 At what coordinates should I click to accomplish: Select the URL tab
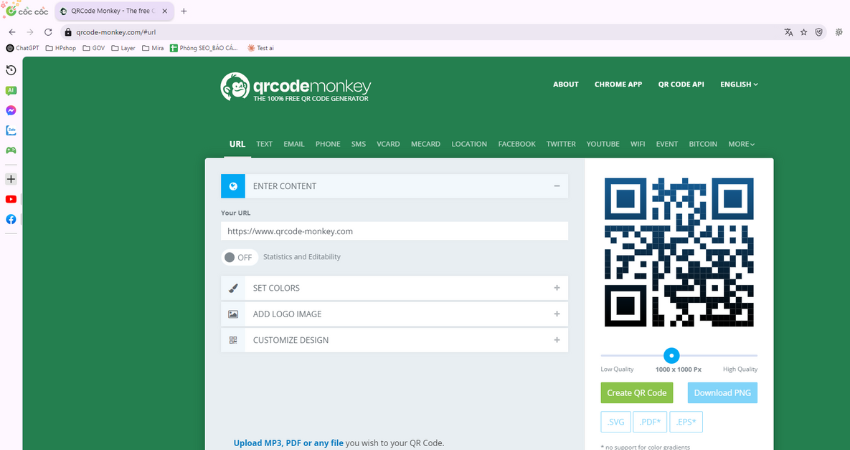point(237,144)
